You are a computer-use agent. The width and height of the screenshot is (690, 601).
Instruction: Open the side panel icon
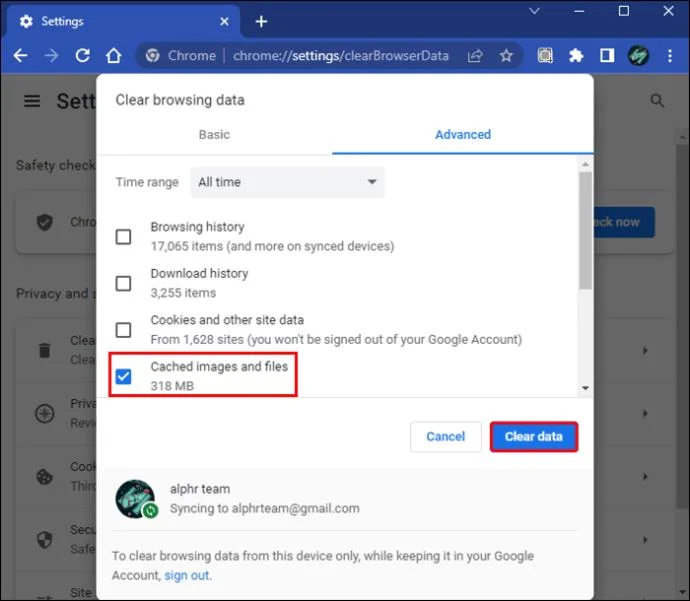(606, 56)
